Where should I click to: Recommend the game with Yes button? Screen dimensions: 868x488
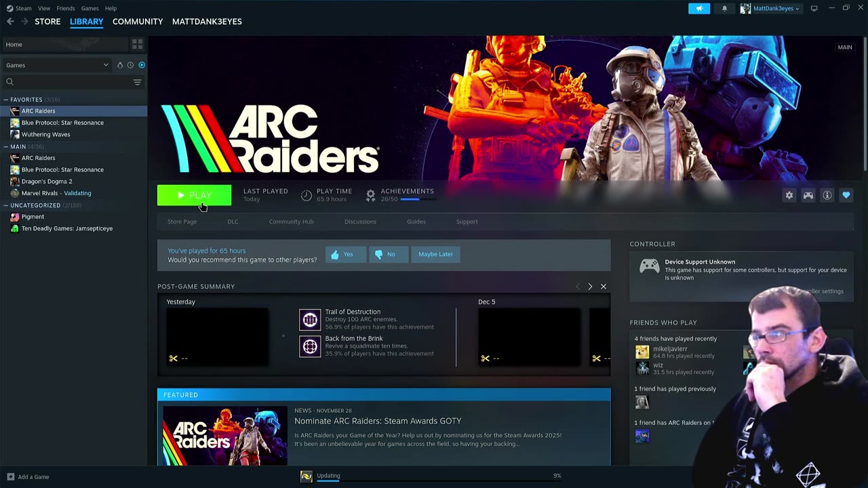346,254
